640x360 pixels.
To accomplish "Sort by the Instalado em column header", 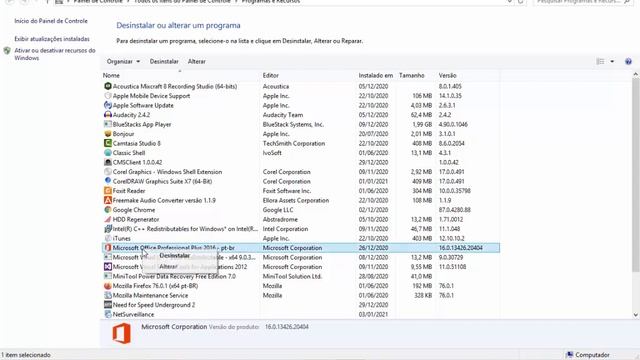I will coord(376,76).
